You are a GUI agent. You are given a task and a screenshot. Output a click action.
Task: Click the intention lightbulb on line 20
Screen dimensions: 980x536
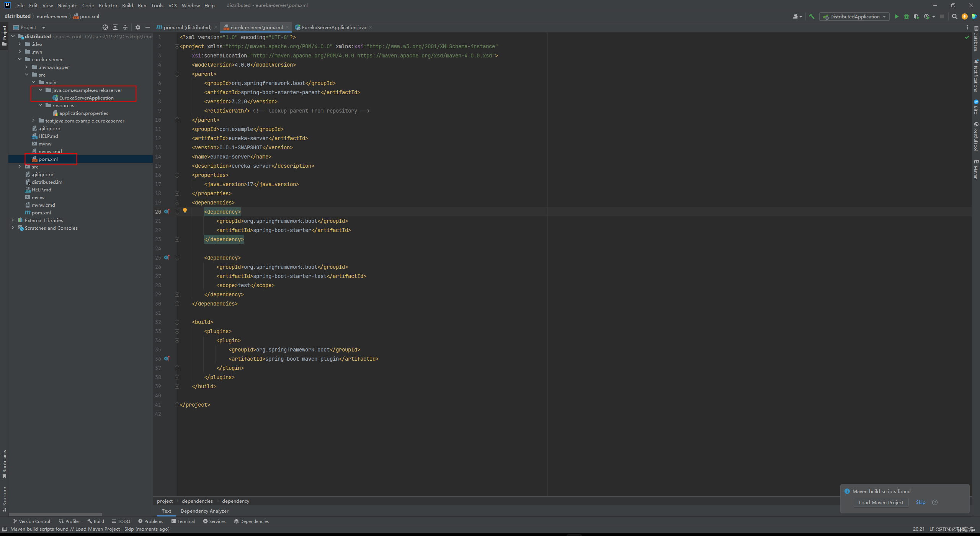coord(185,211)
